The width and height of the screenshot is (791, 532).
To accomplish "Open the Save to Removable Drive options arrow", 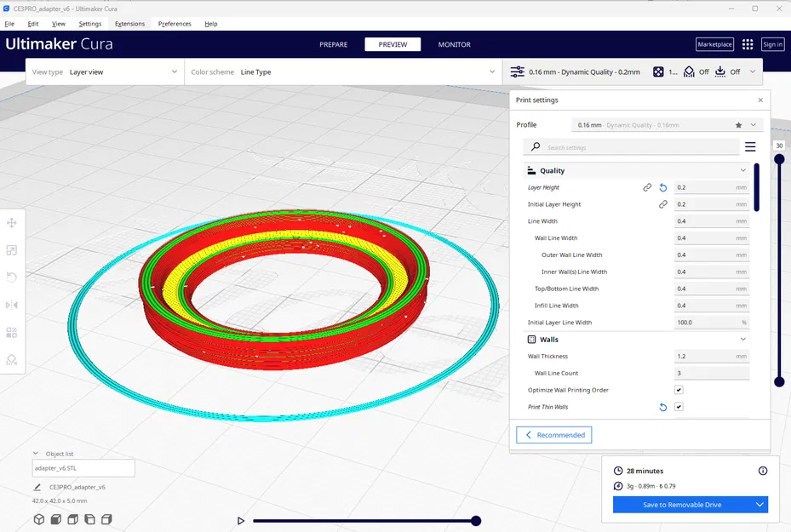I will coord(759,505).
